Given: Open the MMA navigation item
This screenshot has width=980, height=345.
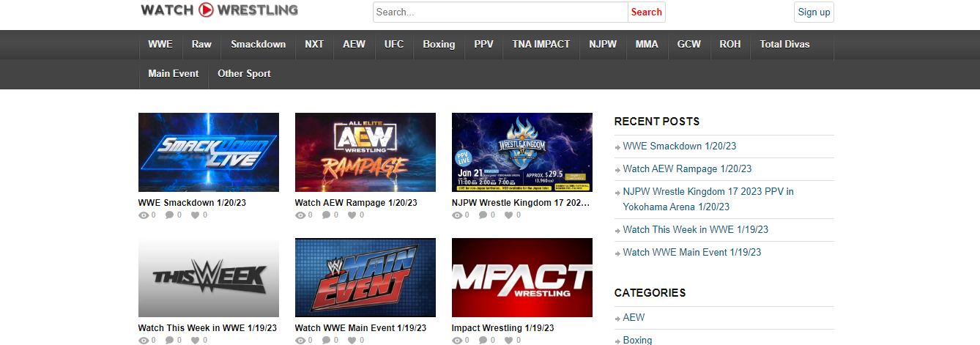Looking at the screenshot, I should (647, 44).
